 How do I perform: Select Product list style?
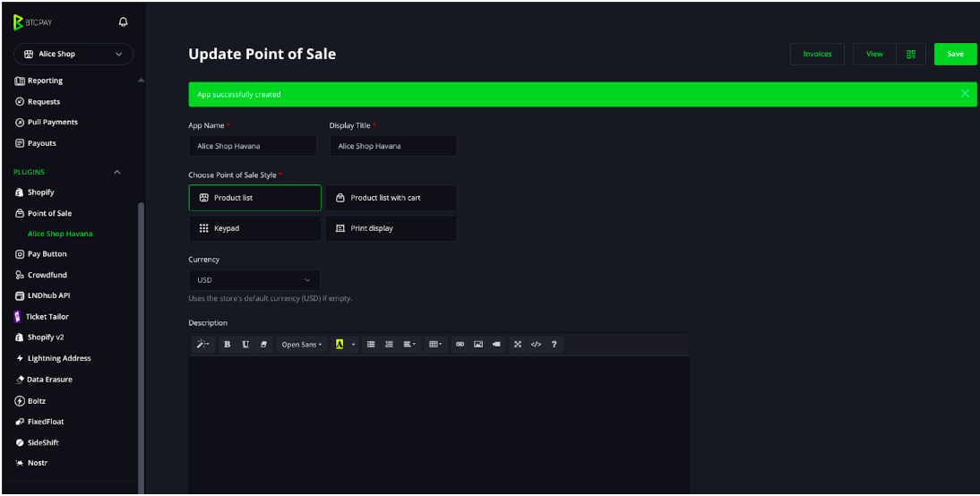click(255, 198)
